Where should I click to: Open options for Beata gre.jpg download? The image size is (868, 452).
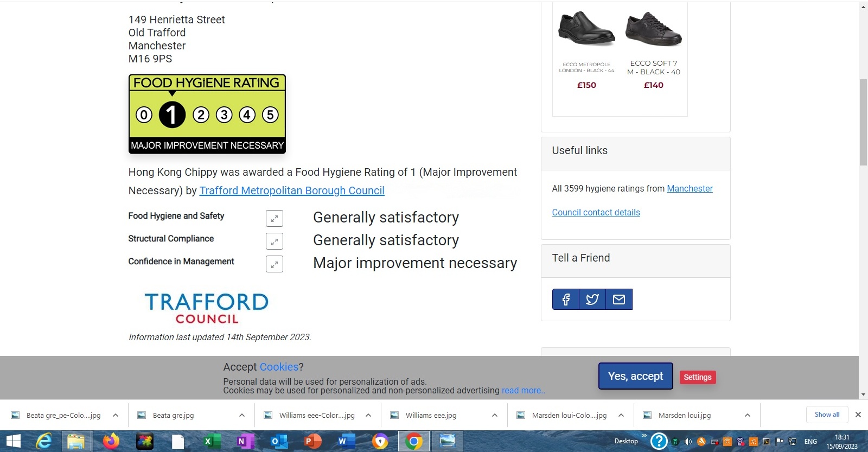click(x=242, y=415)
